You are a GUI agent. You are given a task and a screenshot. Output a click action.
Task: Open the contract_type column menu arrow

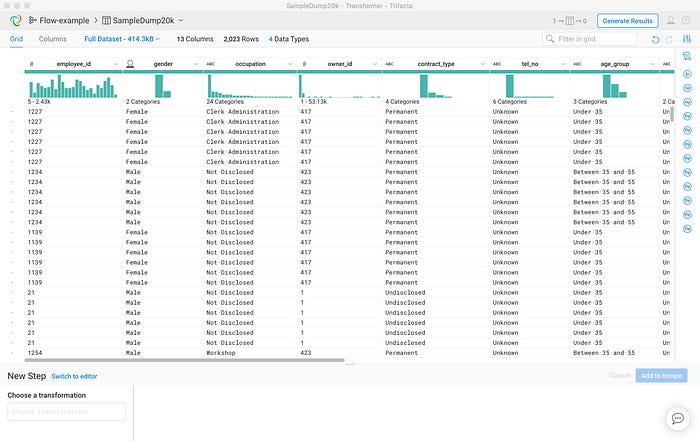(483, 64)
